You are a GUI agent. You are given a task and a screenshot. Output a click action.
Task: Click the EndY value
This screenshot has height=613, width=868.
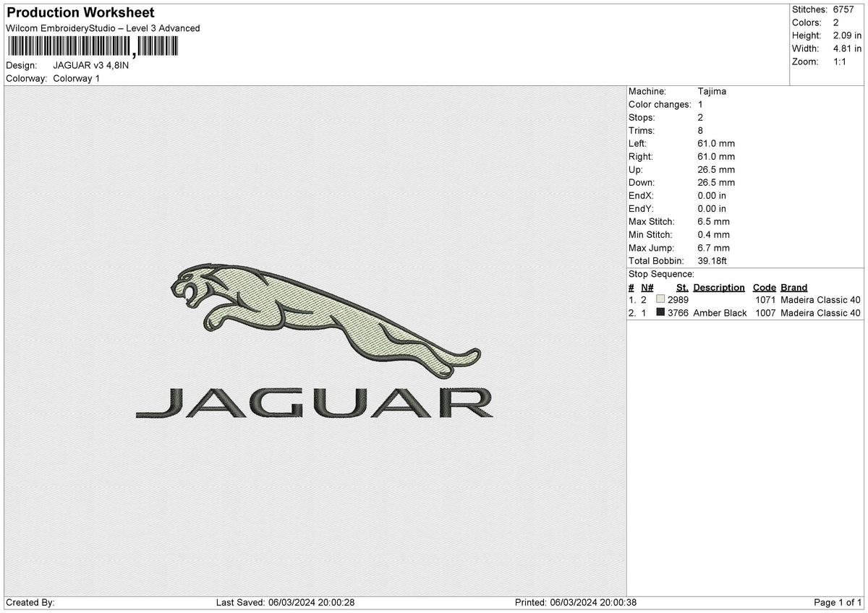712,208
